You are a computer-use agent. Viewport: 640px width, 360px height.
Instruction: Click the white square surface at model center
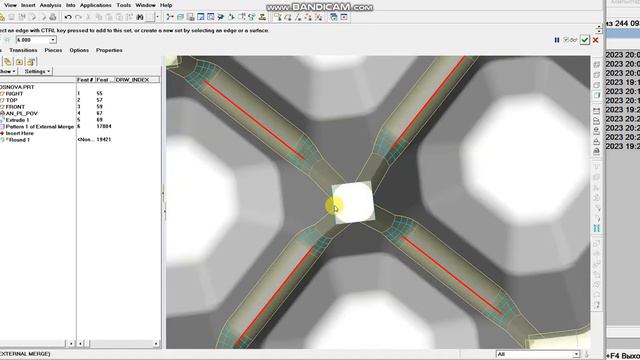(x=353, y=202)
